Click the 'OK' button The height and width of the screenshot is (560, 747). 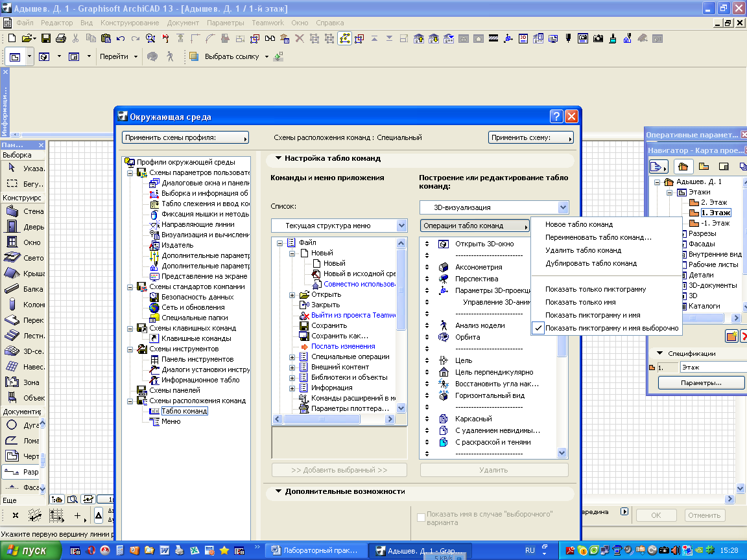pos(656,515)
